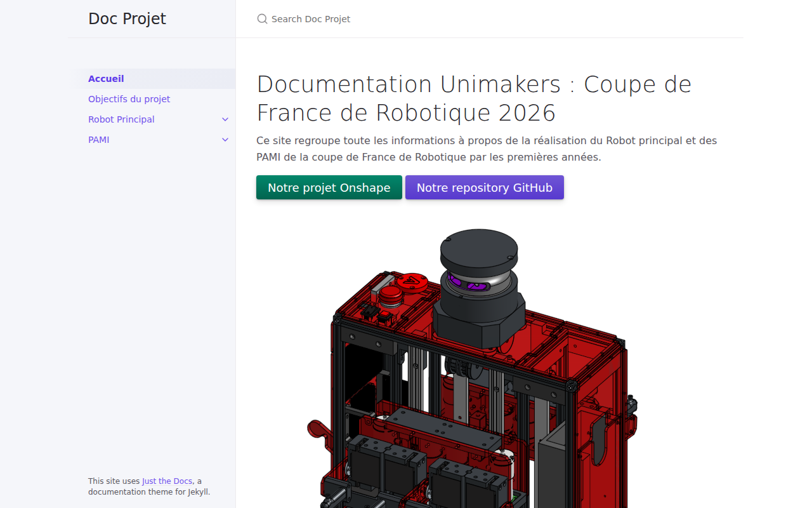Screen dimensions: 812x508
Task: Follow the Just the Docs link
Action: (167, 481)
